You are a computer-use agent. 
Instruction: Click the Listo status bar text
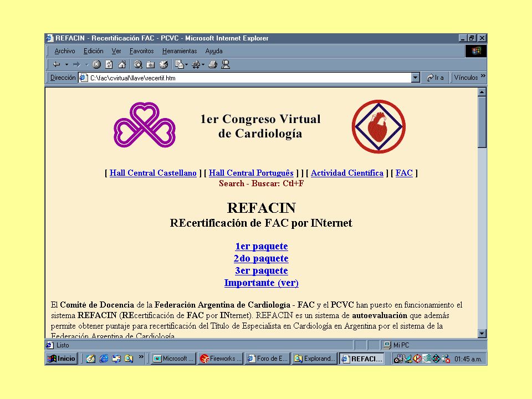point(63,345)
